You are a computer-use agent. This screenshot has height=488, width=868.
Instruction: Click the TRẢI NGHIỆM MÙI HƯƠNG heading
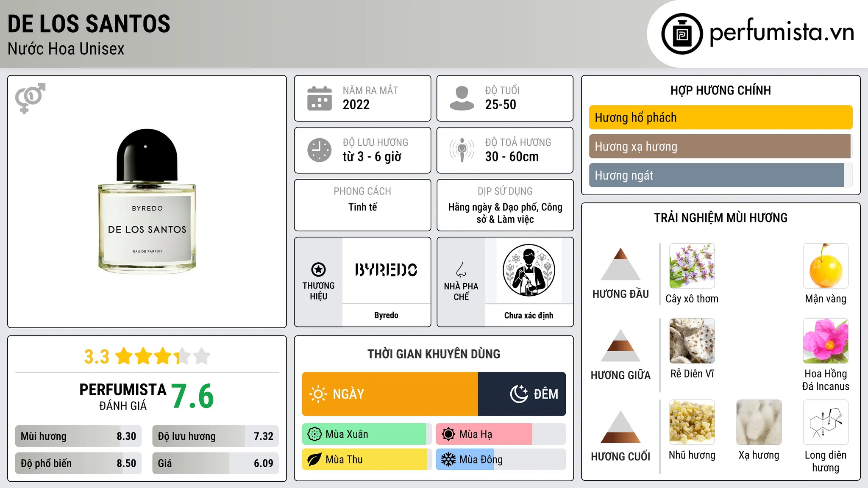721,218
